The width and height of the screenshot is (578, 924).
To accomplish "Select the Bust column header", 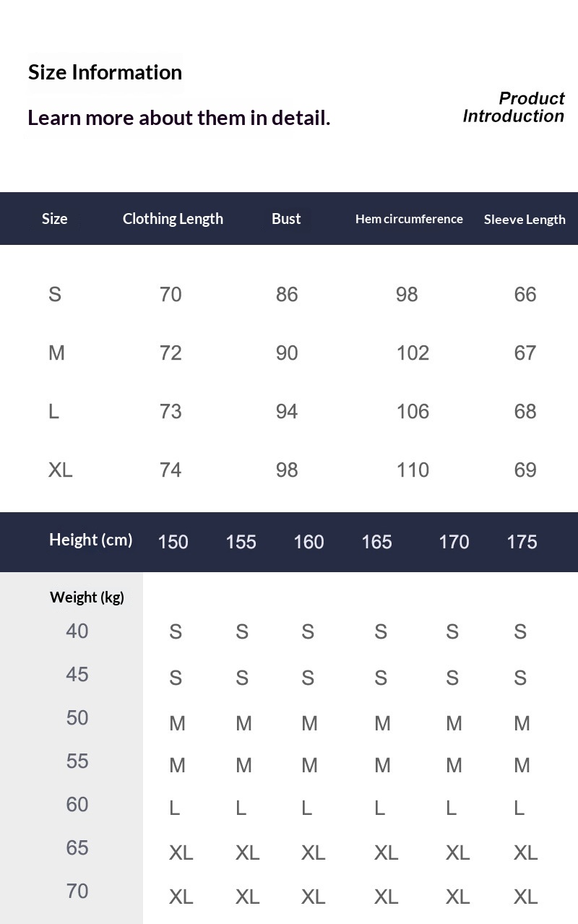I will (286, 219).
